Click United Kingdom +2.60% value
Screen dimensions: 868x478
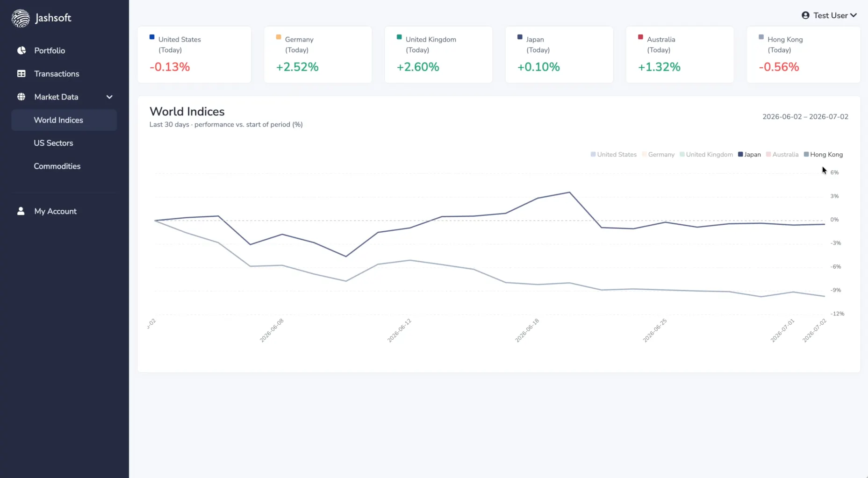pos(418,67)
